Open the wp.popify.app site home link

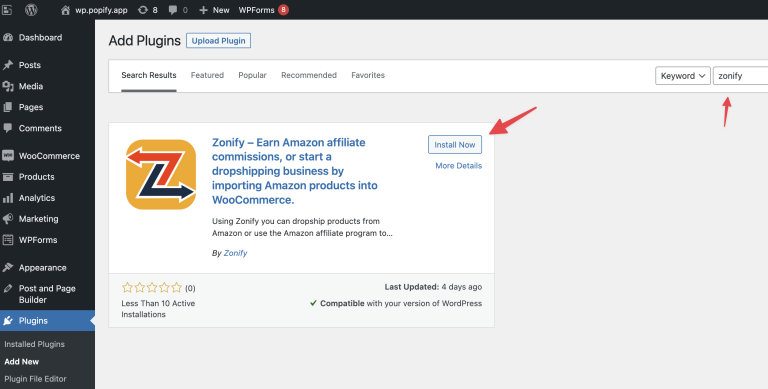click(x=94, y=10)
